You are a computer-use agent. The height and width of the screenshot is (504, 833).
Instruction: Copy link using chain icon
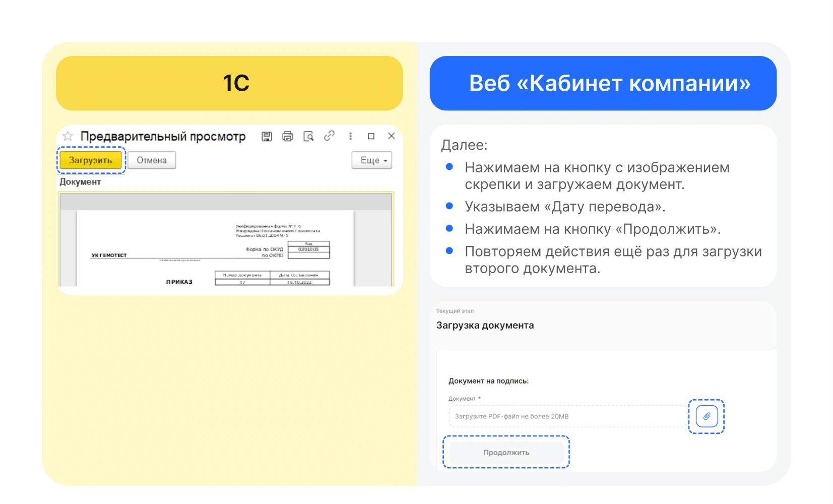(329, 136)
